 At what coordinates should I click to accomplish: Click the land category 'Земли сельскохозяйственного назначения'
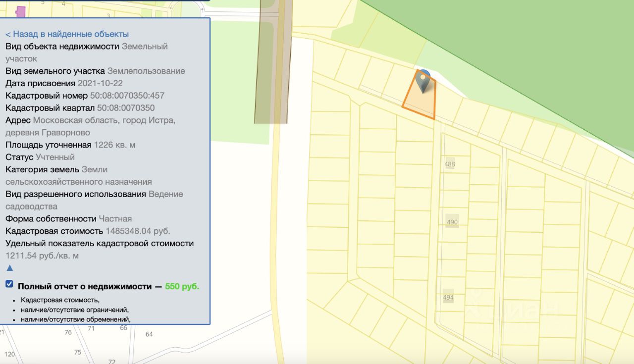[x=79, y=176]
